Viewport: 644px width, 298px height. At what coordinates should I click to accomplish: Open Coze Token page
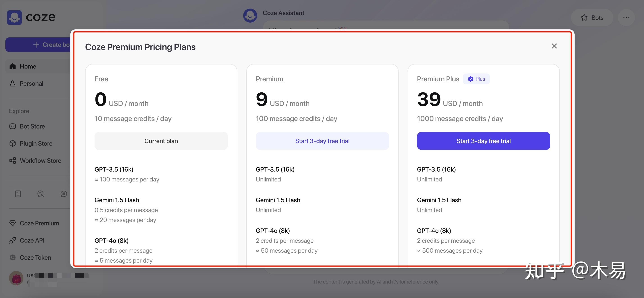click(x=35, y=257)
